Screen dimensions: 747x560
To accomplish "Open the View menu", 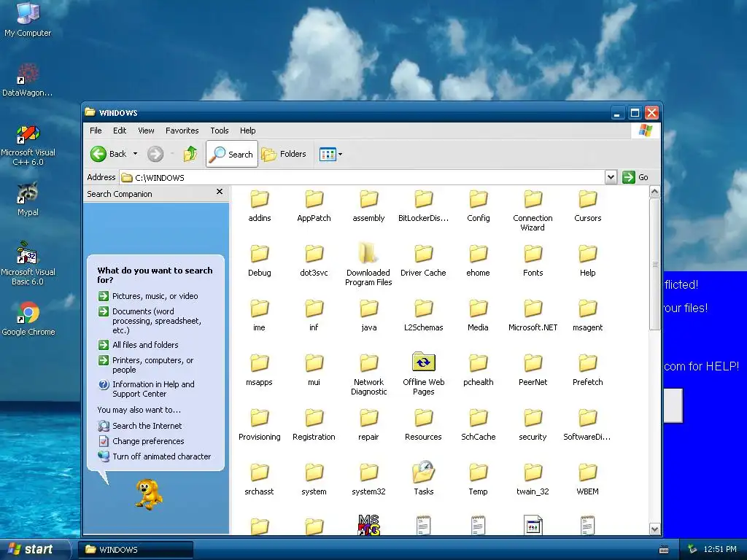I will tap(146, 131).
